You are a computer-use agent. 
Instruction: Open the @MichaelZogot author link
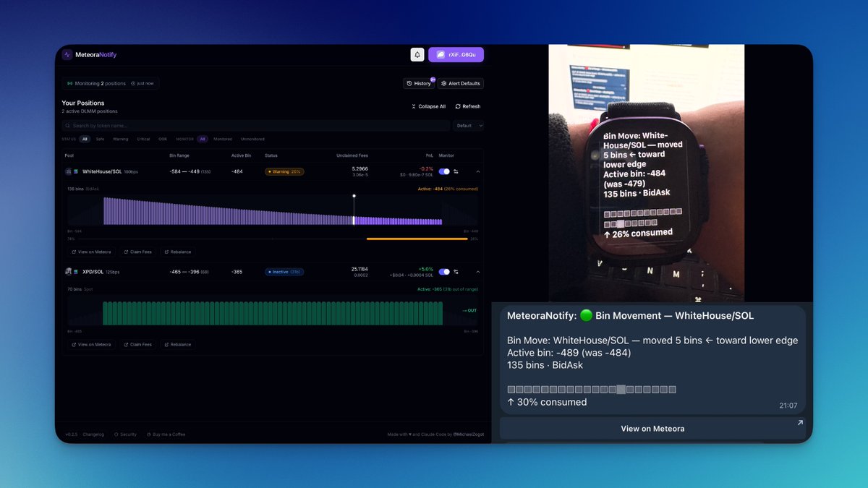[469, 435]
